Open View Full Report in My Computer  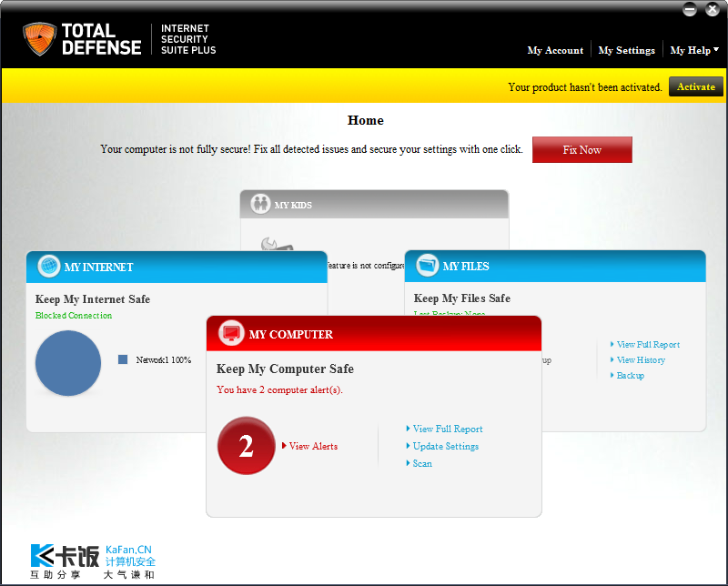pyautogui.click(x=444, y=429)
